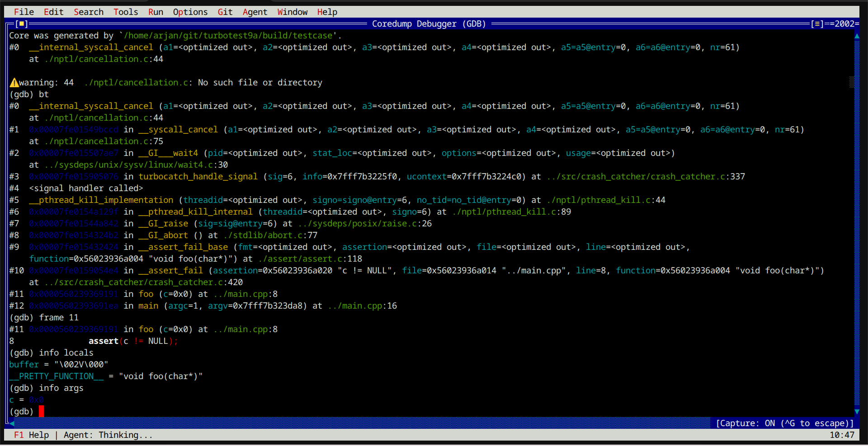Click the clock showing 10:47
Screen dimensions: 868x446
click(842, 435)
